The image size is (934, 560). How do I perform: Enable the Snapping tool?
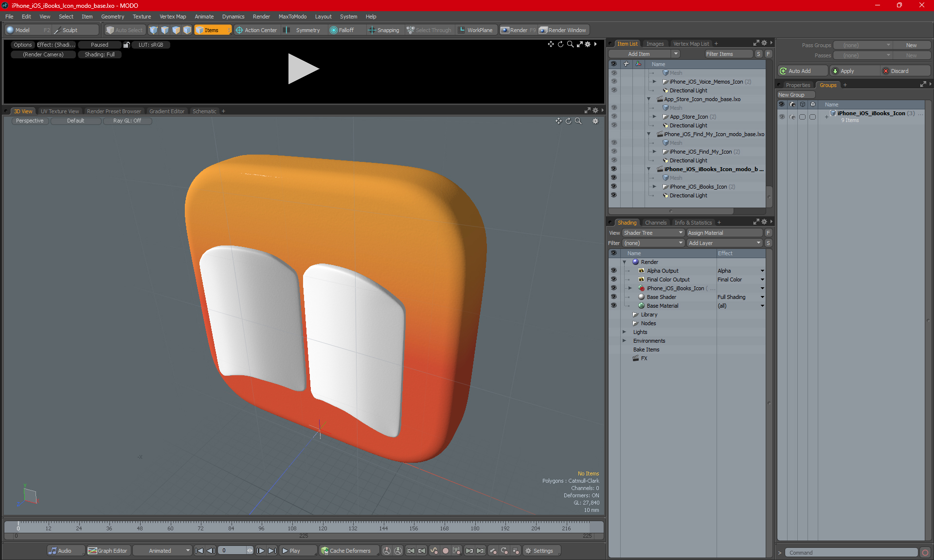(x=384, y=30)
